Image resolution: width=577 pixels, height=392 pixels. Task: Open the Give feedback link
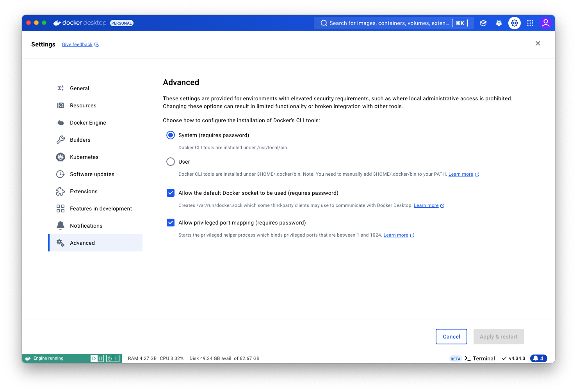click(77, 44)
